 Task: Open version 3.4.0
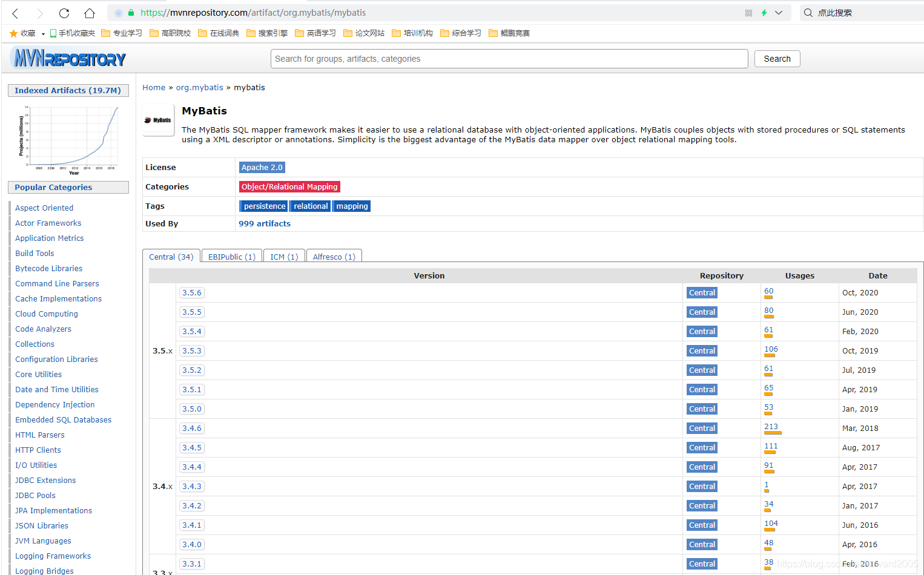pyautogui.click(x=192, y=545)
